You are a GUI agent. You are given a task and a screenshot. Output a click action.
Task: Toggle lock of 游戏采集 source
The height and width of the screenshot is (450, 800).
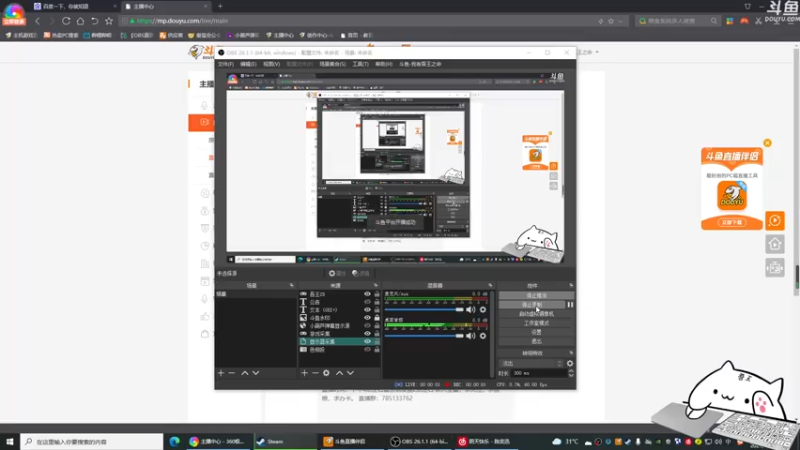tap(377, 334)
